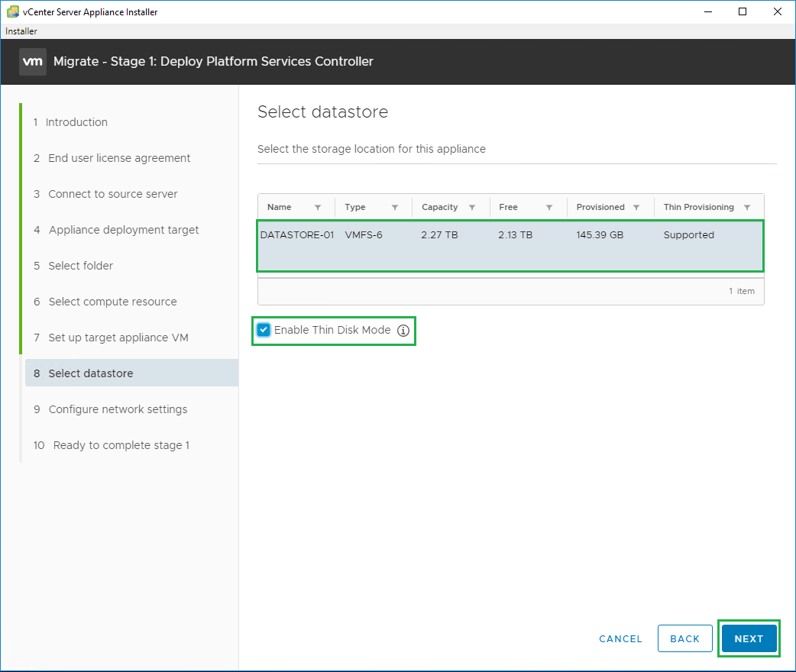Click the Type column filter icon
Image resolution: width=796 pixels, height=672 pixels.
395,208
